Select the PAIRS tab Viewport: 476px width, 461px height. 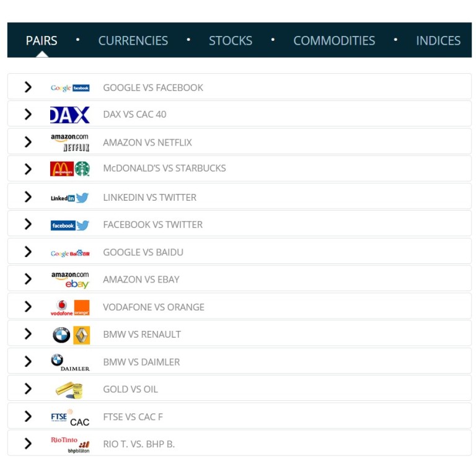(42, 41)
